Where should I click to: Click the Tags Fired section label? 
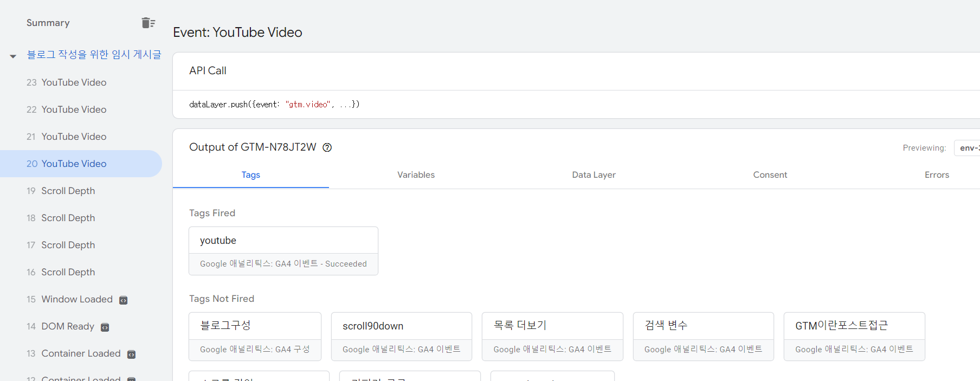coord(212,213)
